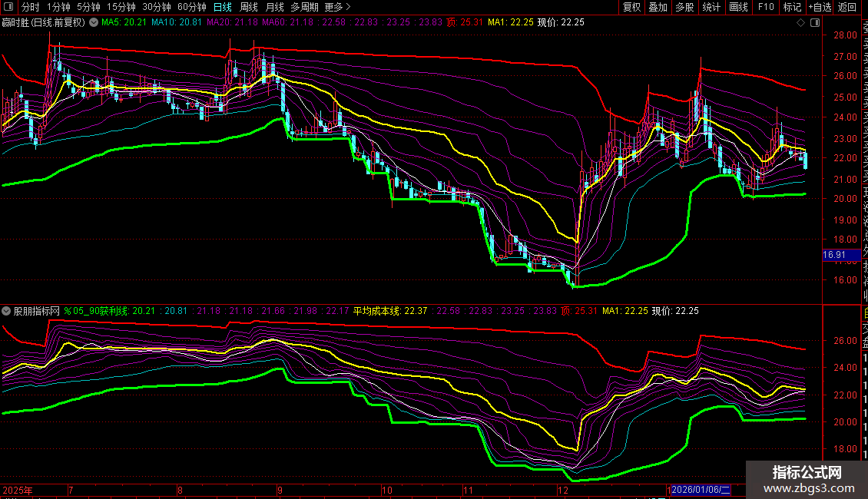Click the MA60: 21.18 label in main chart
Viewport: 868px width, 499px height.
pyautogui.click(x=287, y=23)
